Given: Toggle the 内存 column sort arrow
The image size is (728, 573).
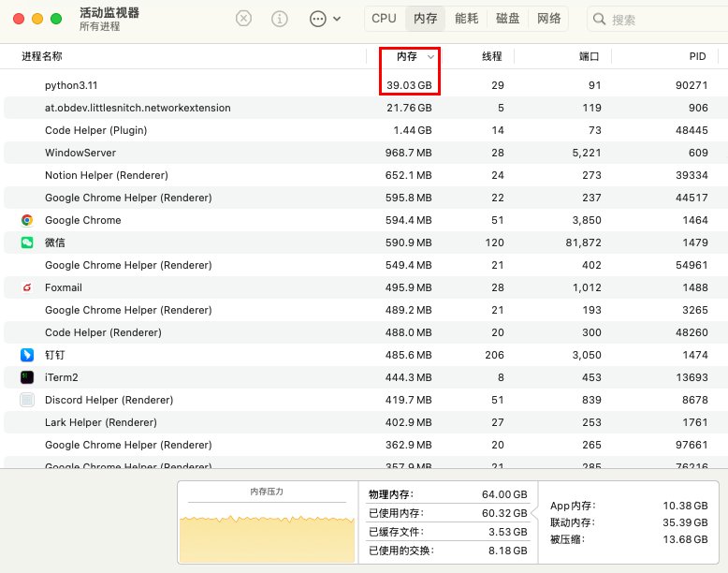Looking at the screenshot, I should [x=430, y=57].
